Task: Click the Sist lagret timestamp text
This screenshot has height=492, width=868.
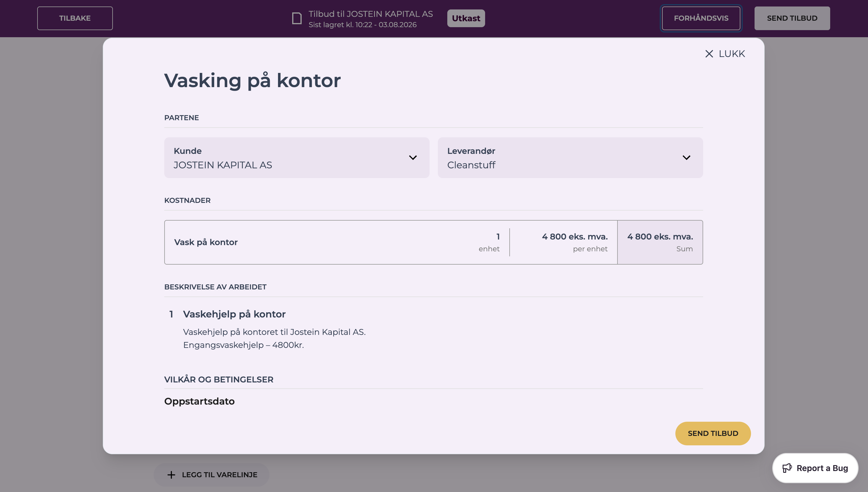Action: coord(362,25)
